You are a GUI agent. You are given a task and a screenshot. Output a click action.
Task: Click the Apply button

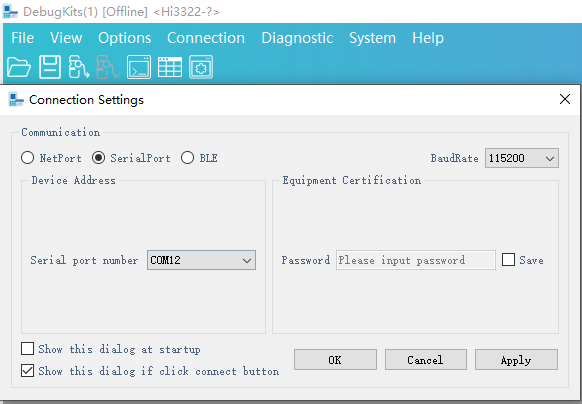click(516, 359)
